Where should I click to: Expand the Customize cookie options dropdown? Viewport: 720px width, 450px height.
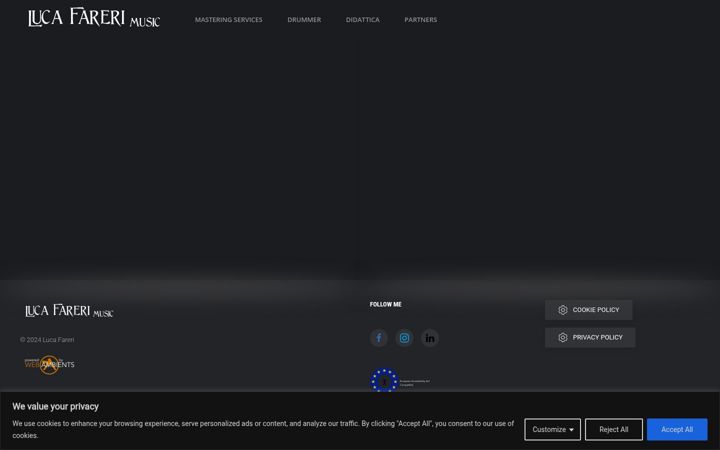pos(552,429)
